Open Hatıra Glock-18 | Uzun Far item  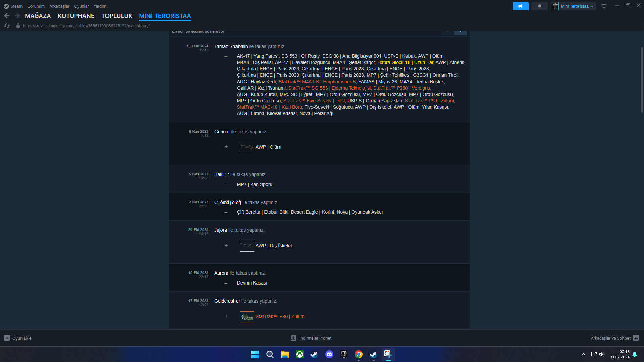click(405, 62)
